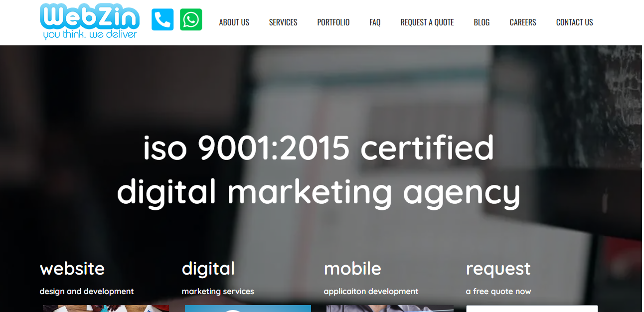
Task: Go to the Services menu item
Action: [x=283, y=22]
